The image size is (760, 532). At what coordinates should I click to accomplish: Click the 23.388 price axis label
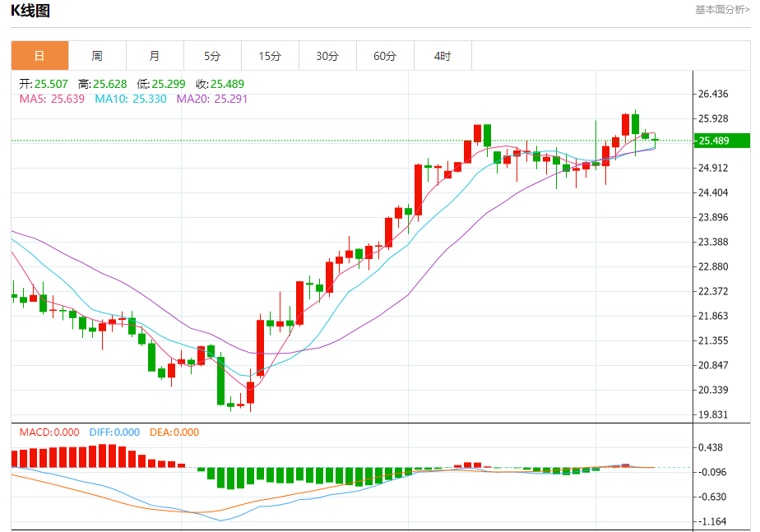pyautogui.click(x=713, y=242)
